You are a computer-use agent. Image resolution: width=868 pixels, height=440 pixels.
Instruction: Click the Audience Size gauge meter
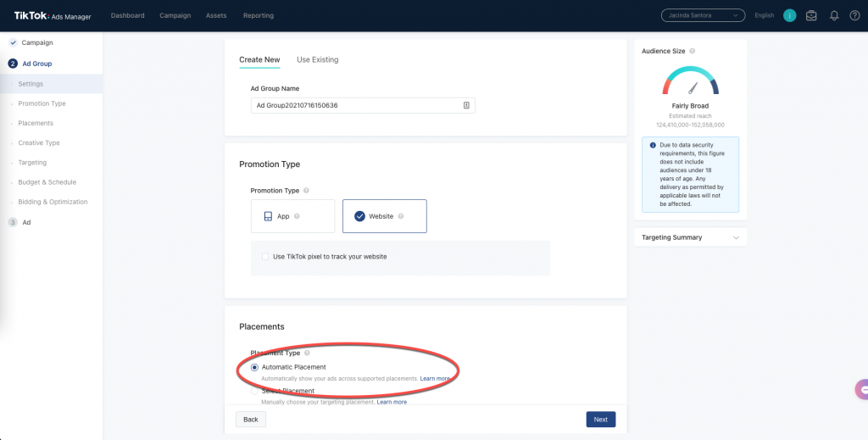[x=690, y=81]
